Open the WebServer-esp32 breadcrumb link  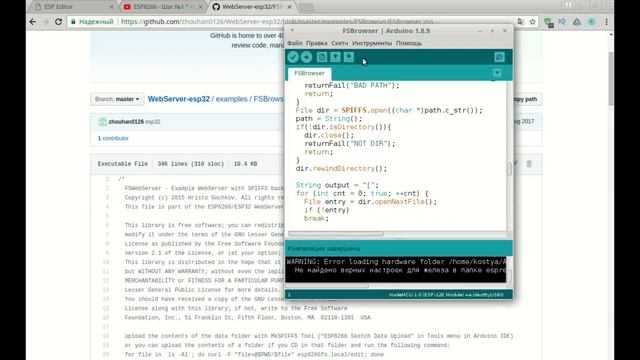[x=179, y=99]
